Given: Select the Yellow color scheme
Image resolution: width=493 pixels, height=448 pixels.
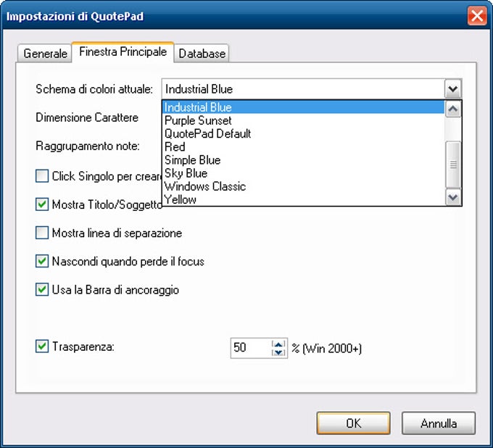Looking at the screenshot, I should (x=303, y=199).
